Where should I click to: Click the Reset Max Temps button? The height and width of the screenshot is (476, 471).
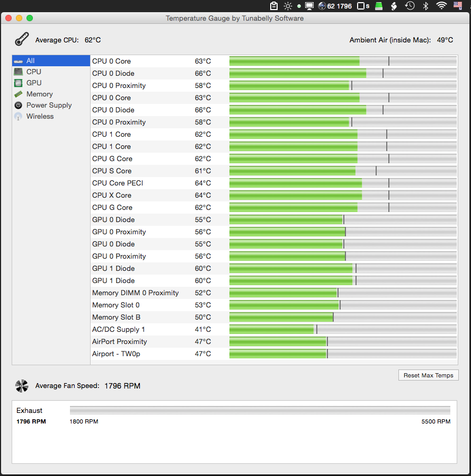[x=428, y=375]
